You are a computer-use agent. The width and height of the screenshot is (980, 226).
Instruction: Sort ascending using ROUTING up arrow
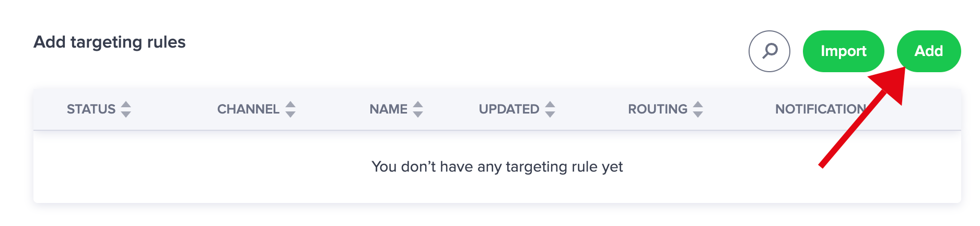coord(698,105)
